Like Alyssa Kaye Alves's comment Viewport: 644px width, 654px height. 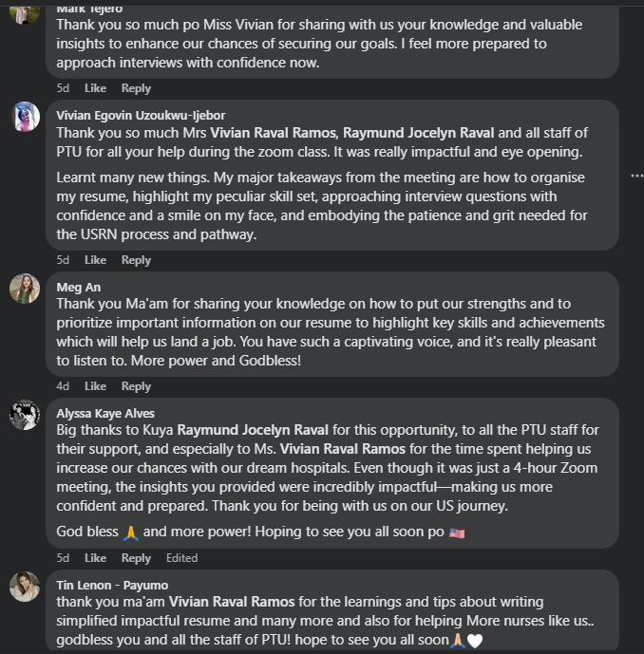click(95, 558)
